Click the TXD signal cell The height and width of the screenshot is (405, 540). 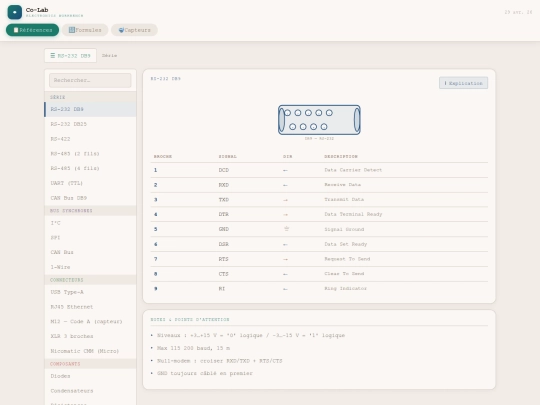[x=224, y=200]
